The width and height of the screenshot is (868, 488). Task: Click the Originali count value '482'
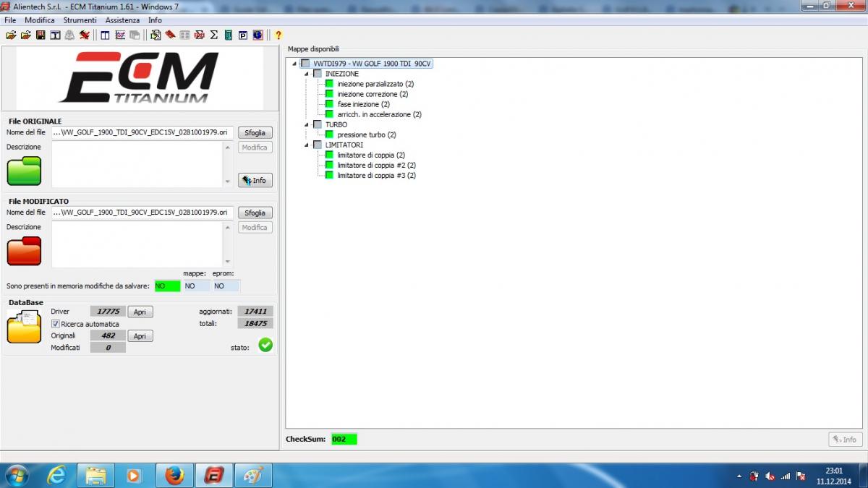pos(108,336)
